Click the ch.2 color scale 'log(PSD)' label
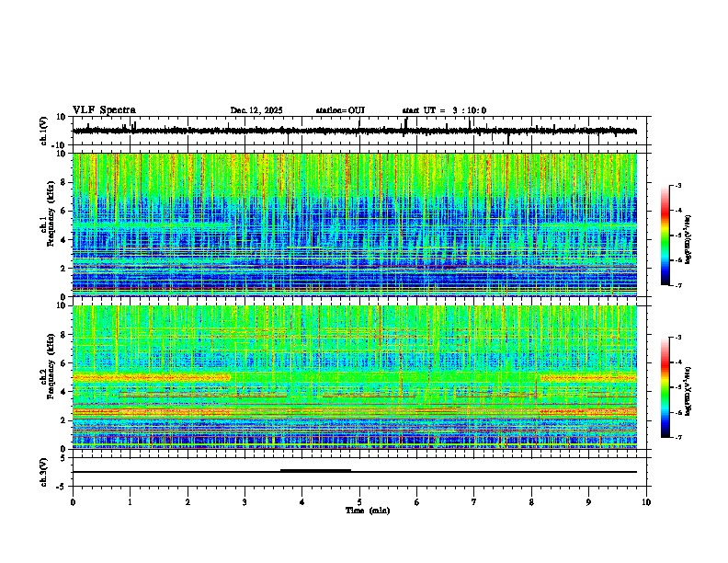Image resolution: width=728 pixels, height=563 pixels. click(688, 391)
